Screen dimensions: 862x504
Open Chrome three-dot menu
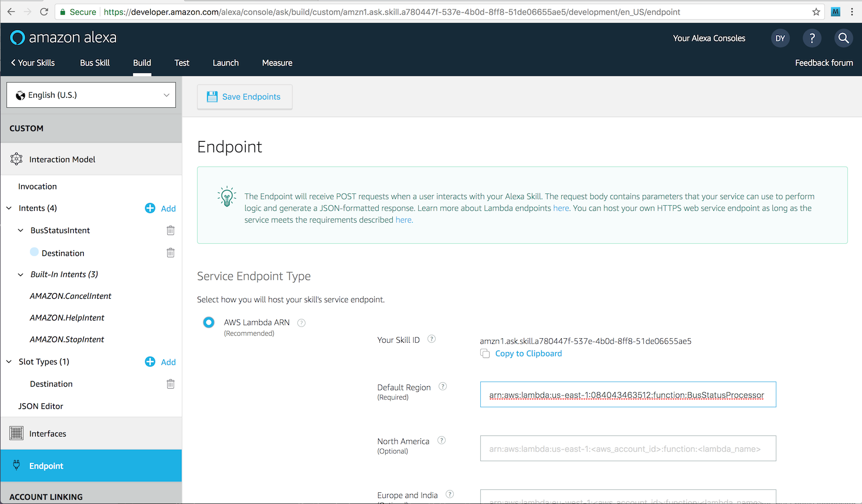[852, 12]
